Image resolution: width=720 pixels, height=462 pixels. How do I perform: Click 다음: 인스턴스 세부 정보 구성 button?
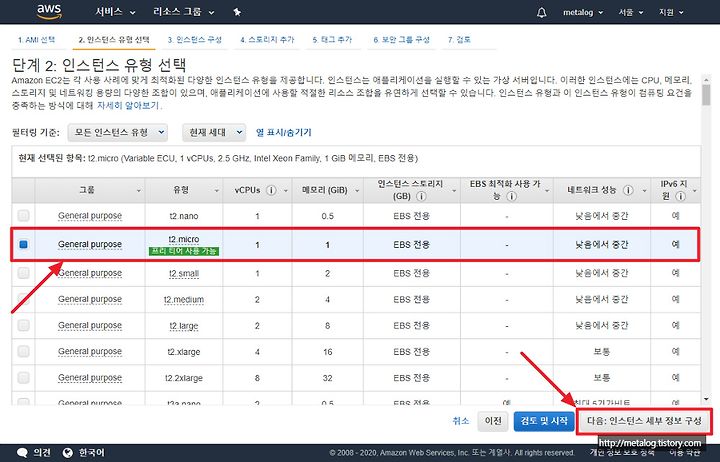point(644,421)
